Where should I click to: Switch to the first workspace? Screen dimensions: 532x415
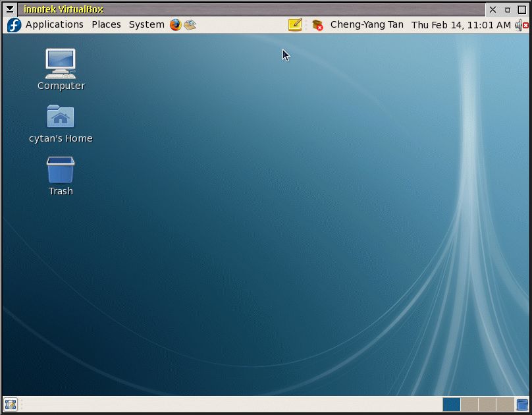[x=451, y=404]
